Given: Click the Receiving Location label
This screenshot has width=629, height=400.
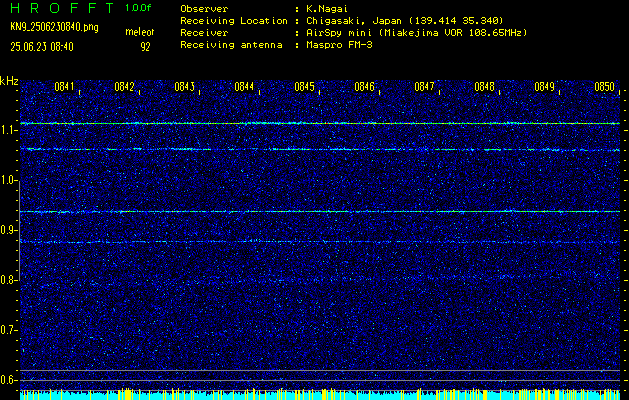Looking at the screenshot, I should click(x=234, y=21).
